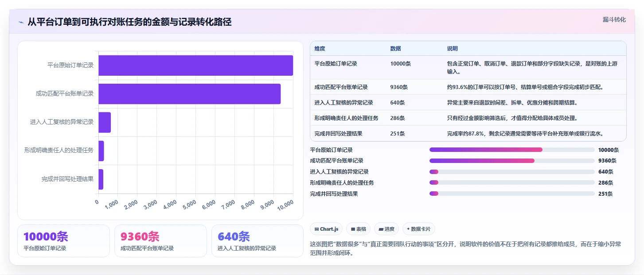Click the Chart.js chip icon
Viewport: 644px width, 275px height.
[x=316, y=229]
